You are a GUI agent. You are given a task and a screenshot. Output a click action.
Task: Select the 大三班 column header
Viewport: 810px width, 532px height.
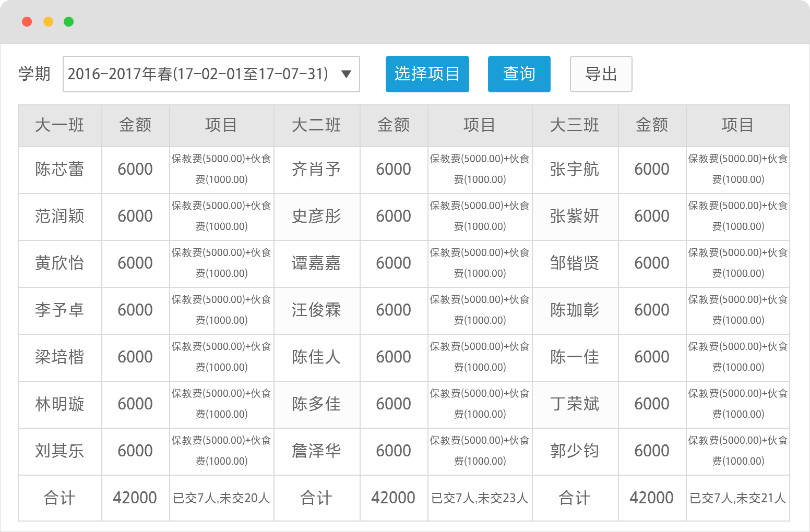tap(575, 125)
